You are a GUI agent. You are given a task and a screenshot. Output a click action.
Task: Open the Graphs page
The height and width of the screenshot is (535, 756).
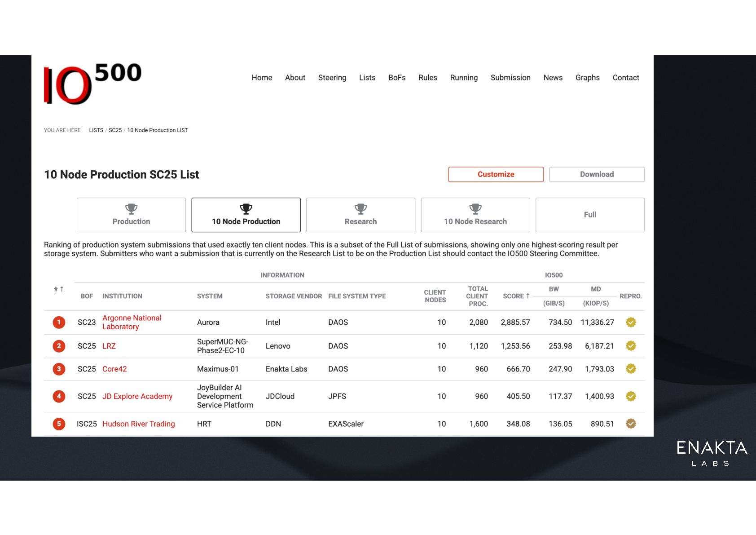588,77
